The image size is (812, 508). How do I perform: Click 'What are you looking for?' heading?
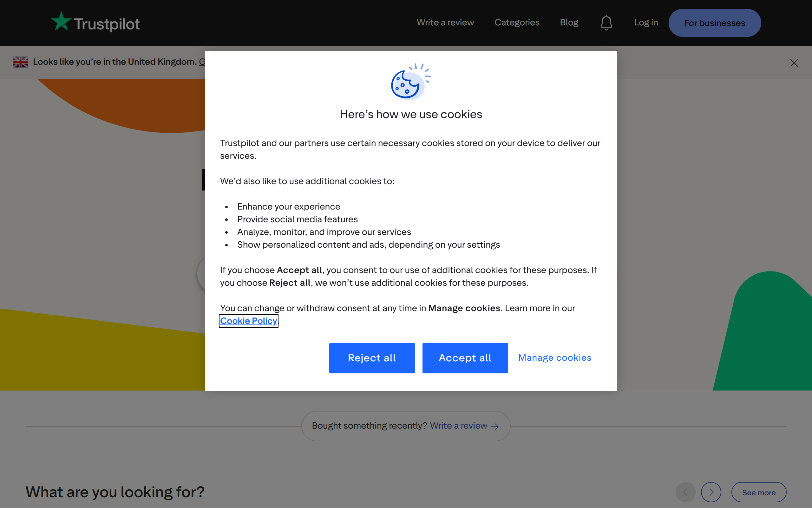(x=115, y=492)
